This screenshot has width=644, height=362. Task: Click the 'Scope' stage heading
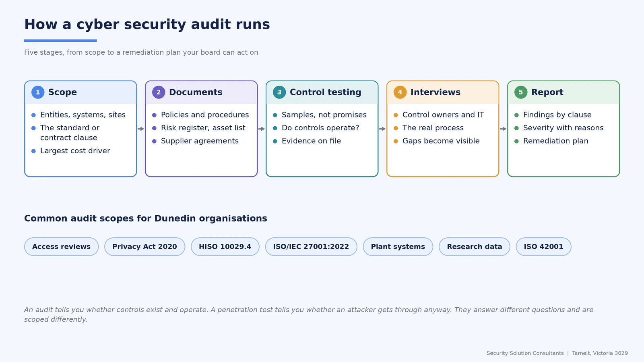pos(62,92)
